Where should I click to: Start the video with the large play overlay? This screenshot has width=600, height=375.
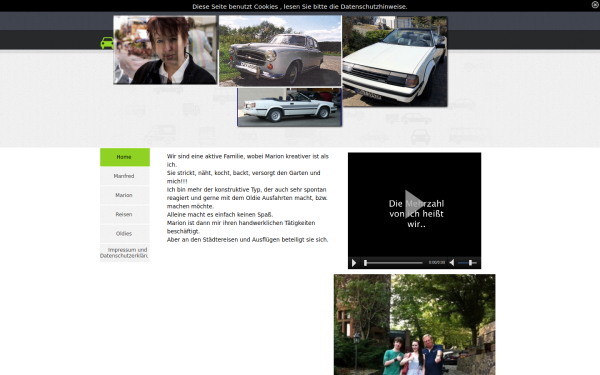pos(414,204)
